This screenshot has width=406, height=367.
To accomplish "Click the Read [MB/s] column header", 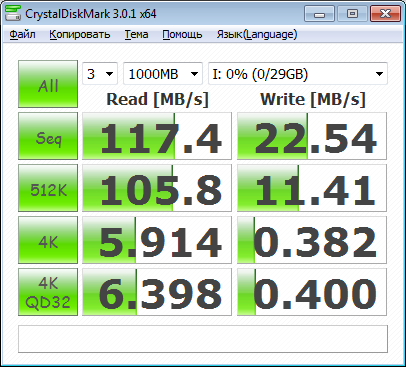I will tap(157, 99).
